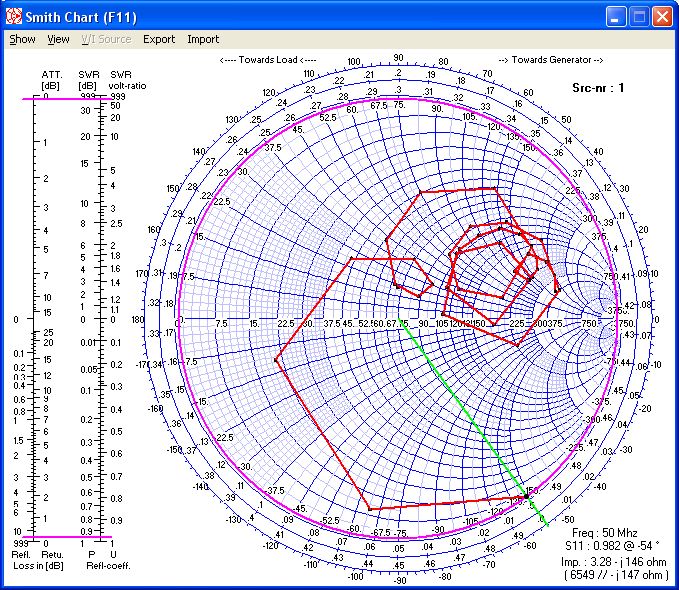679x590 pixels.
Task: Minimize the Smith Chart window
Action: [x=616, y=17]
